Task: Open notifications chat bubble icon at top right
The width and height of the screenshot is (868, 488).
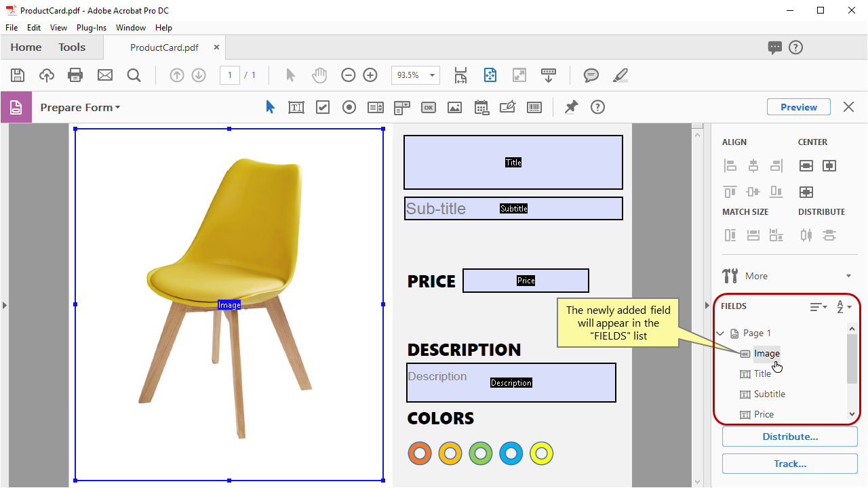Action: pyautogui.click(x=774, y=47)
